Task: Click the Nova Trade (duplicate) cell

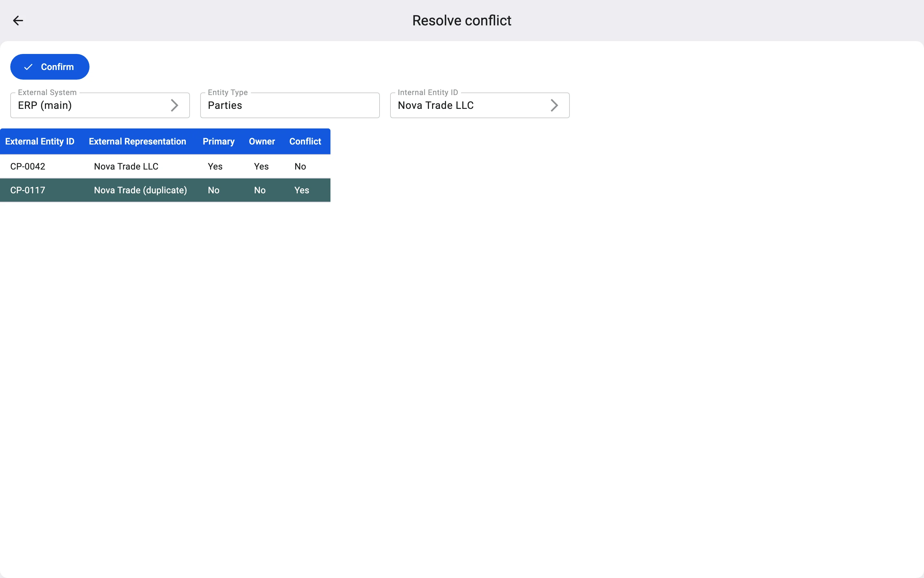Action: click(141, 190)
